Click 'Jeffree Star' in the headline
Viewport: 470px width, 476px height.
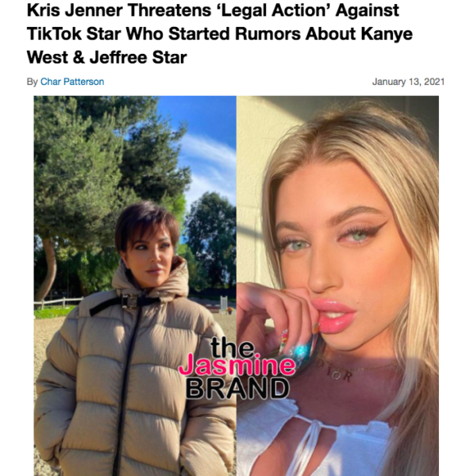click(138, 58)
